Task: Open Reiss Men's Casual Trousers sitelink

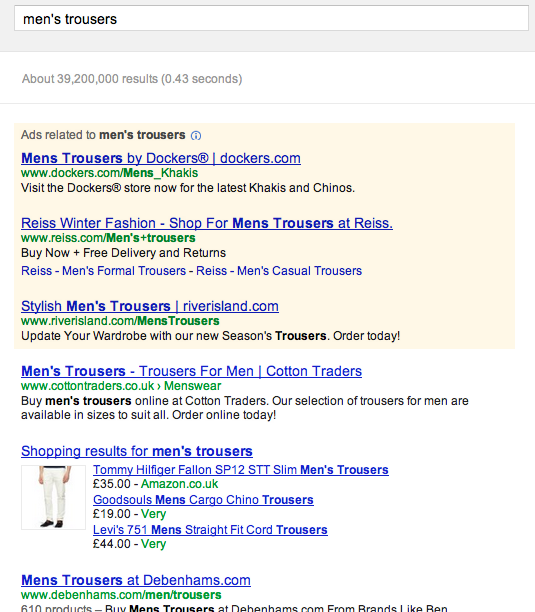Action: coord(279,270)
